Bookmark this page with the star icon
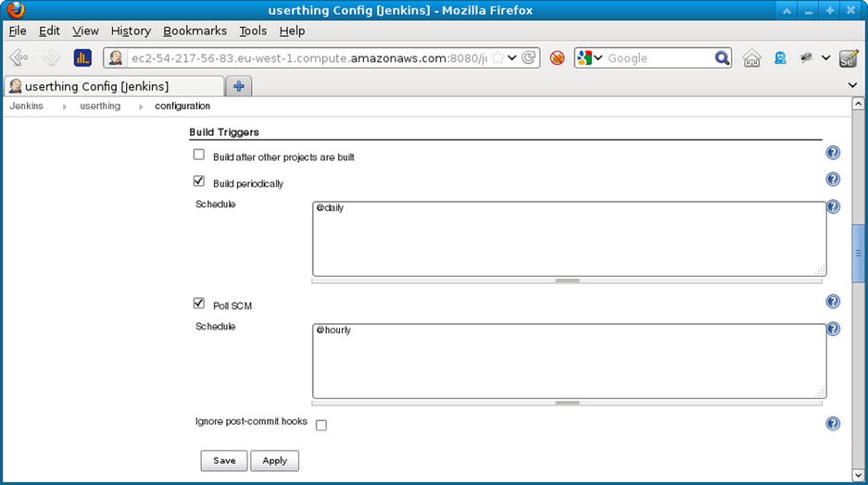The image size is (868, 485). [x=497, y=57]
